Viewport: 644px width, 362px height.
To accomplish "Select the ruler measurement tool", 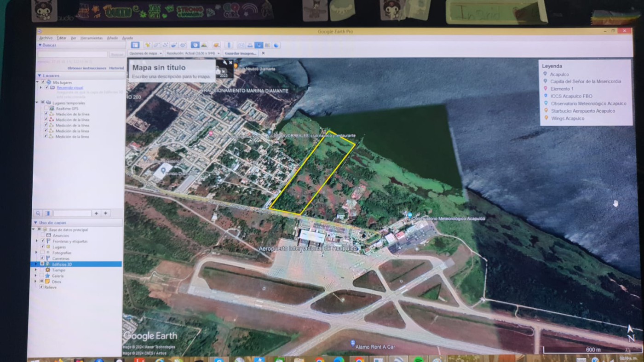I will (229, 45).
